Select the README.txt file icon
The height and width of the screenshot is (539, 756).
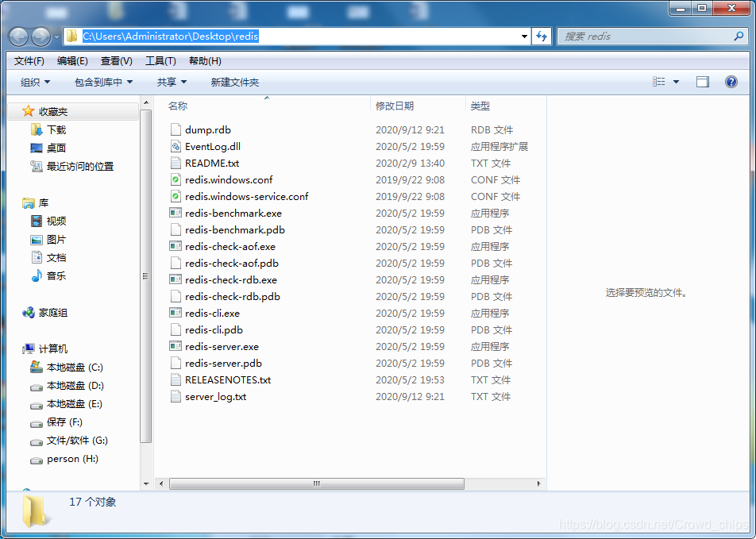tap(176, 163)
